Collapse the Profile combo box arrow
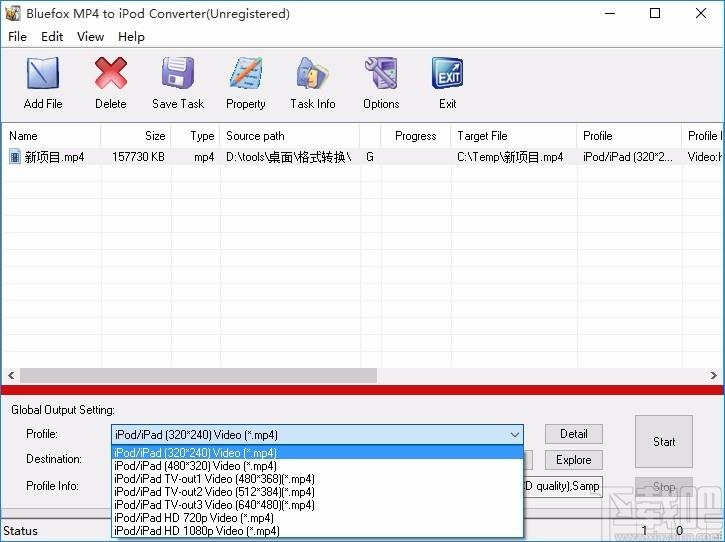Image resolution: width=725 pixels, height=542 pixels. tap(515, 435)
